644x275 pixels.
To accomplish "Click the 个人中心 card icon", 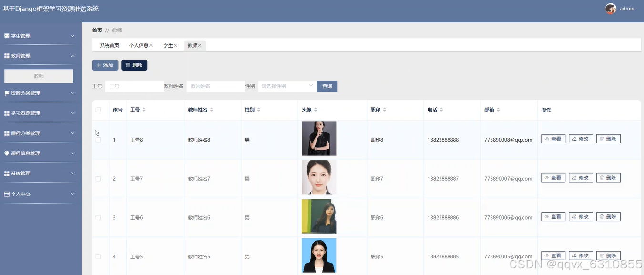I will tap(7, 194).
